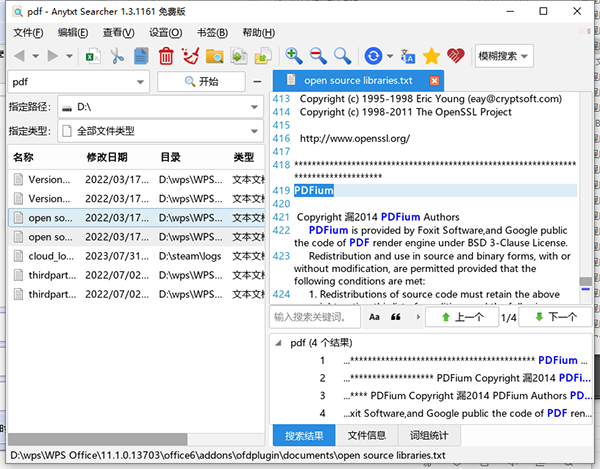
Task: Open dropdown beside the refresh icon
Action: coord(390,56)
